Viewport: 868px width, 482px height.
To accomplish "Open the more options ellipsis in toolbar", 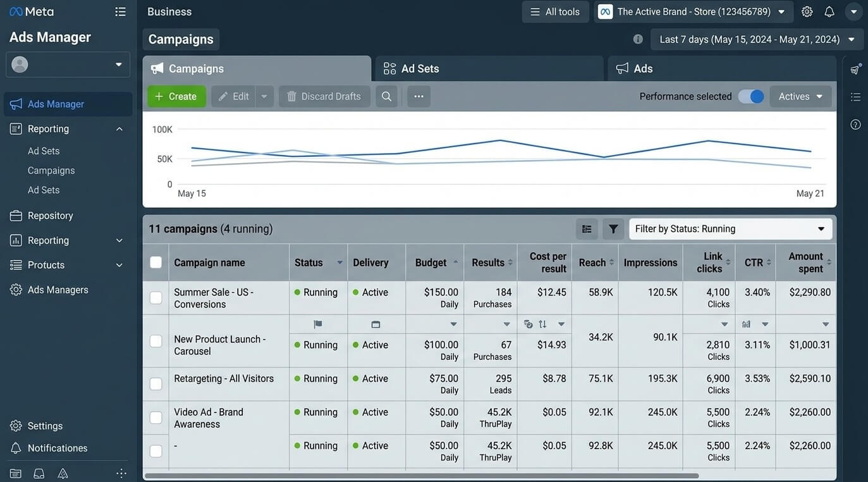I will 419,96.
